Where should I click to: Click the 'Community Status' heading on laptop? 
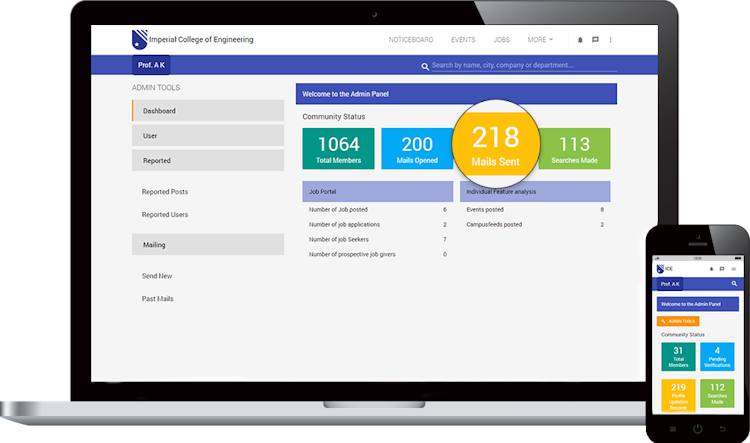point(333,117)
